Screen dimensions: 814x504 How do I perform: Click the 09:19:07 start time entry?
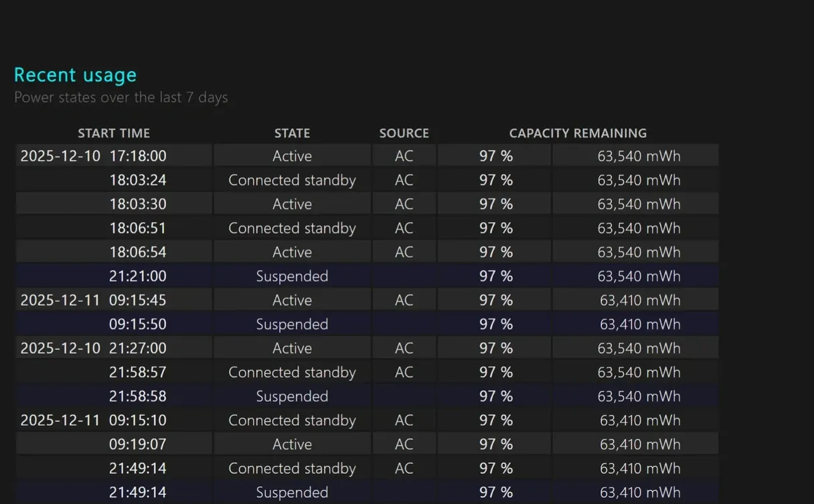point(138,444)
